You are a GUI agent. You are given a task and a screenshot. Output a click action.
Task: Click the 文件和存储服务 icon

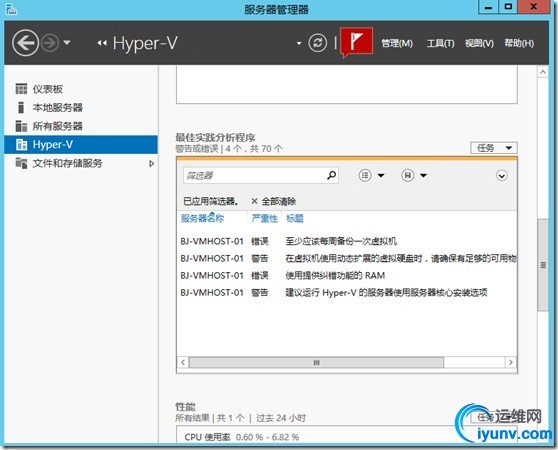[21, 163]
